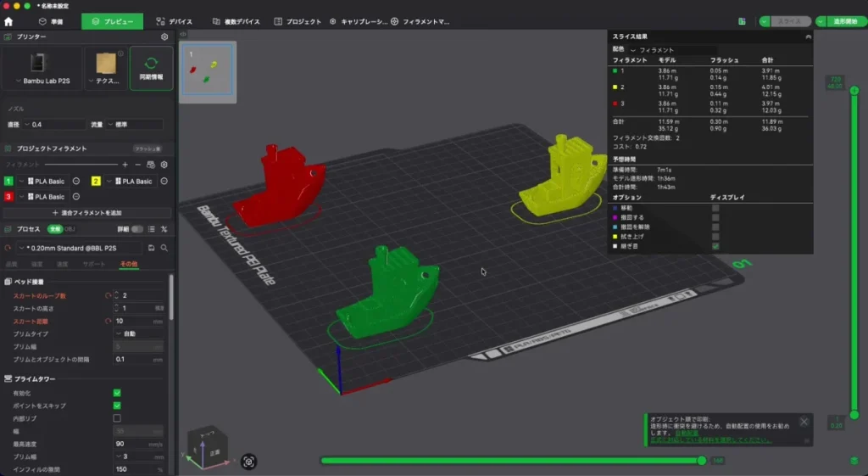Open dropdown arrow next to slice button

point(765,21)
